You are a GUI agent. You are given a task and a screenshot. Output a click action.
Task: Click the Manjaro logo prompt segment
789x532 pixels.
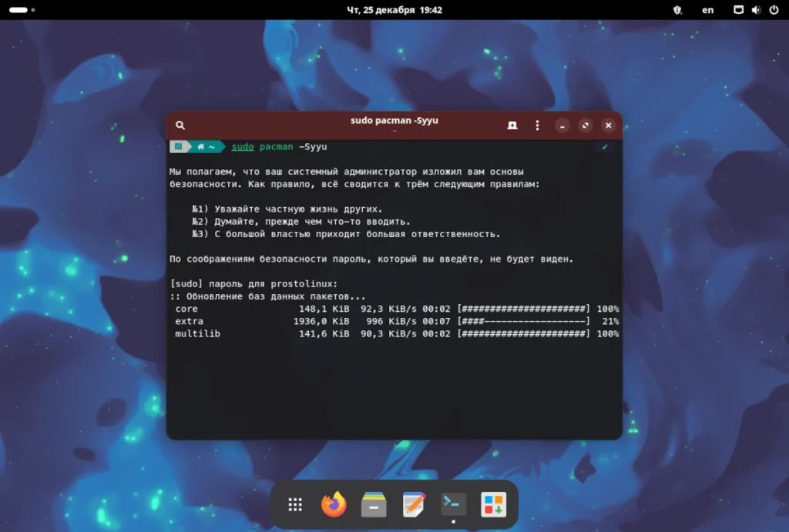[179, 147]
